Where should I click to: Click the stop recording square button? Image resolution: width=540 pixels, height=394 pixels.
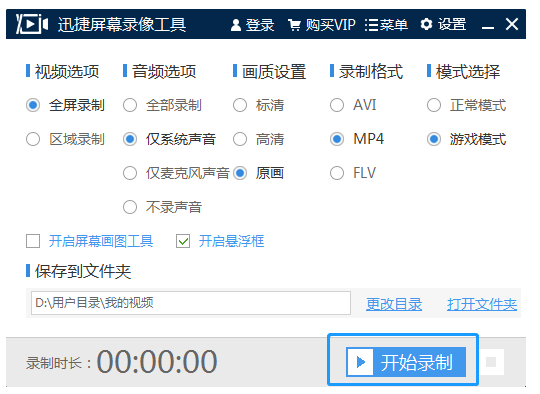491,362
